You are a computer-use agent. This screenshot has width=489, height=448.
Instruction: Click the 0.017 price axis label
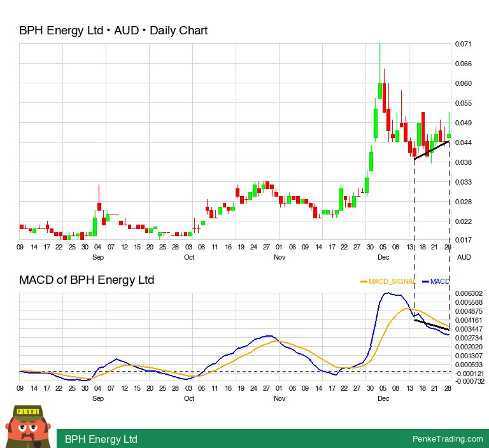(463, 240)
